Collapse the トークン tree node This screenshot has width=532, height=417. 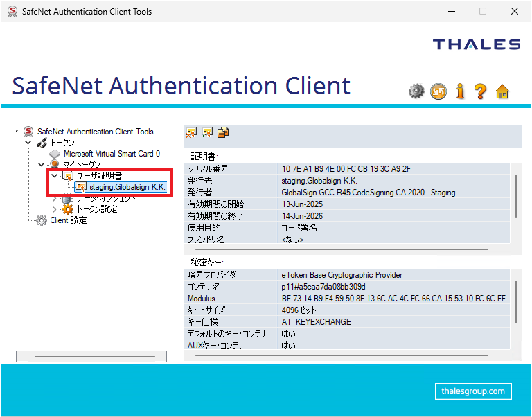click(28, 143)
